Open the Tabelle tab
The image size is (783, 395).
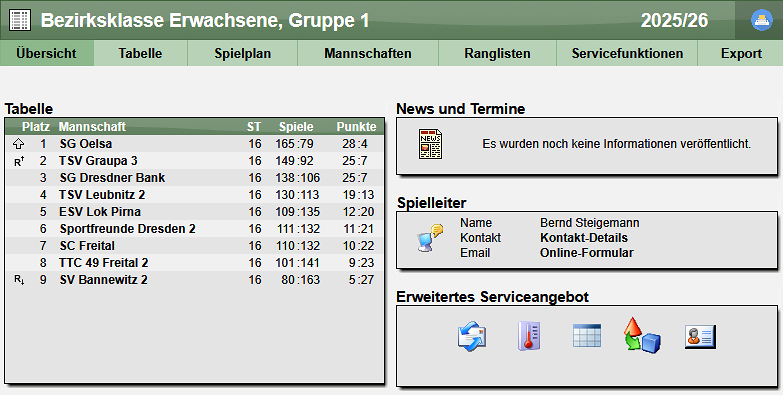pyautogui.click(x=140, y=53)
